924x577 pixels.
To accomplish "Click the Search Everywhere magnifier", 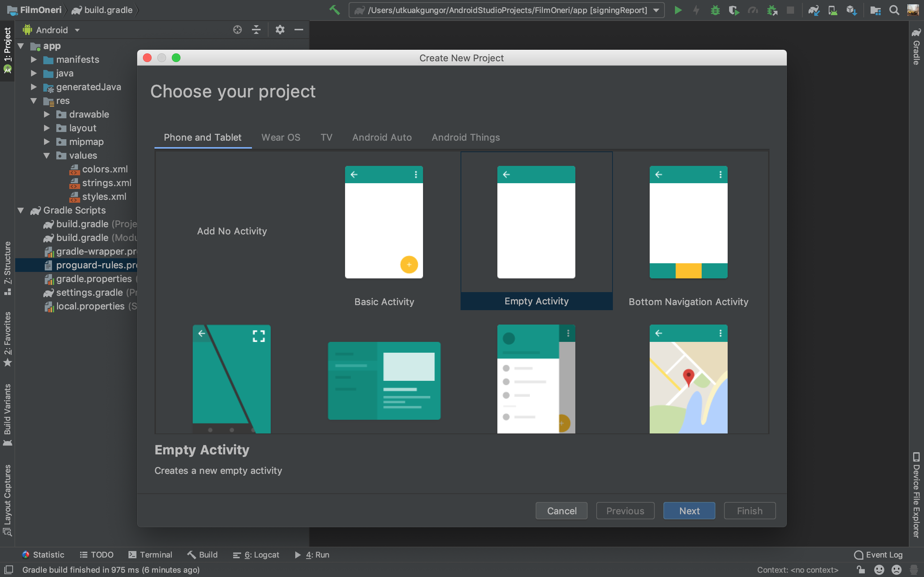I will pyautogui.click(x=894, y=10).
